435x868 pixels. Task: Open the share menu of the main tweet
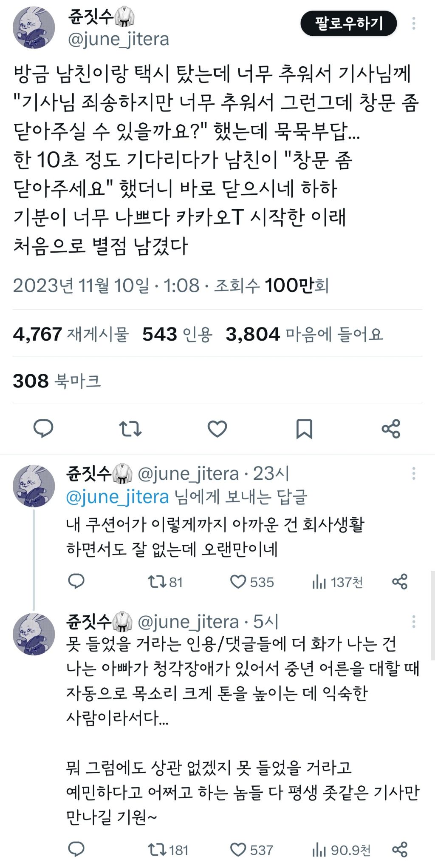point(391,430)
